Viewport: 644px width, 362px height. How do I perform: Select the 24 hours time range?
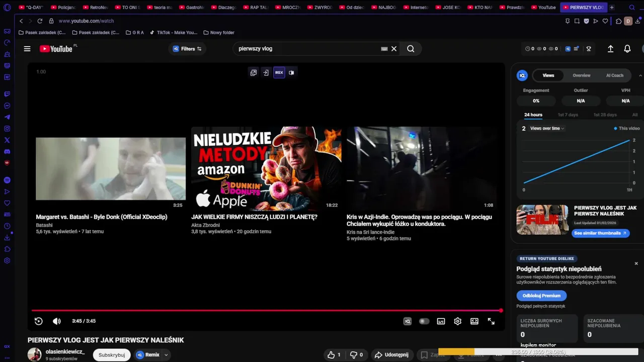(x=533, y=115)
